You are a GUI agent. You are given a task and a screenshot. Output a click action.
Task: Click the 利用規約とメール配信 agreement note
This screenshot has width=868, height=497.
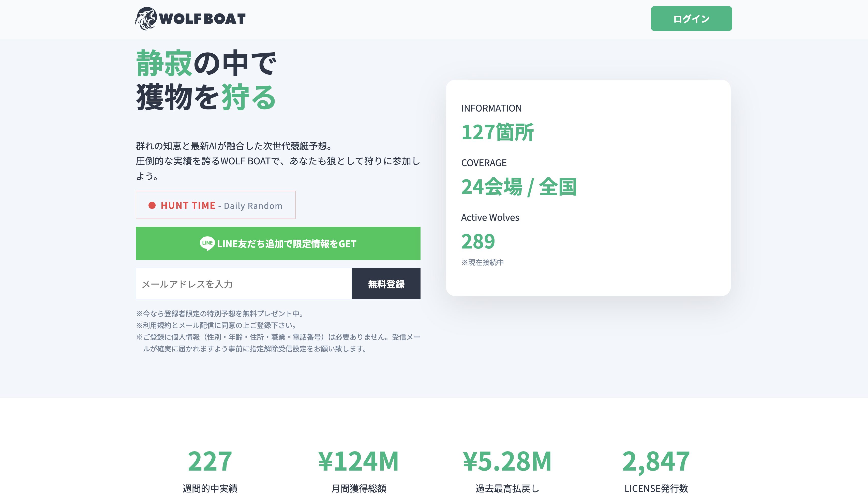click(216, 325)
